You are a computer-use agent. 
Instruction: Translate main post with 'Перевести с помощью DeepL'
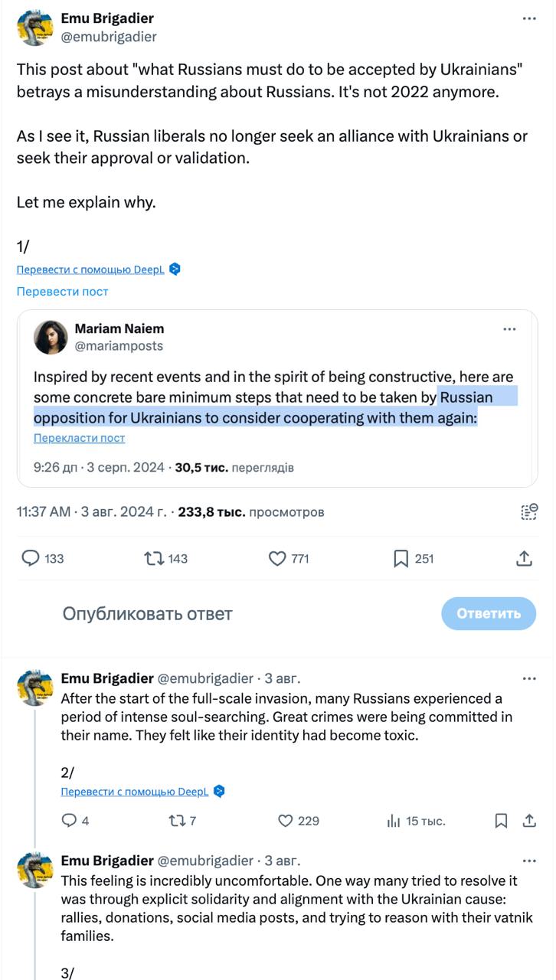coord(92,269)
